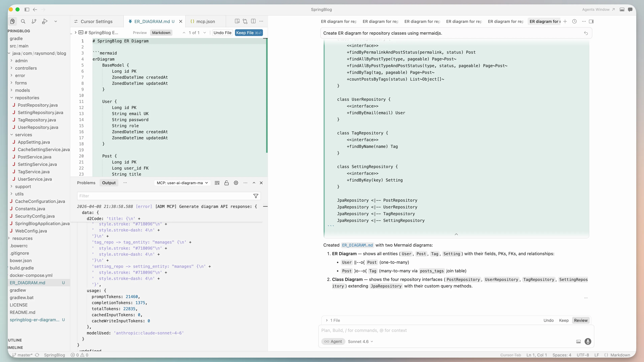The width and height of the screenshot is (644, 362).
Task: Expand the services folder in the explorer
Action: click(x=24, y=135)
